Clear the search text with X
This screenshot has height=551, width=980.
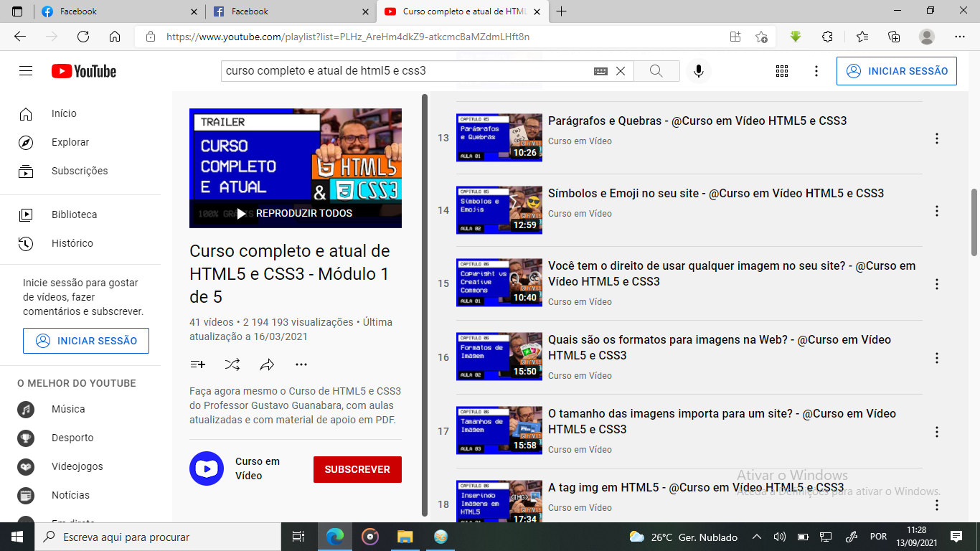(x=621, y=71)
